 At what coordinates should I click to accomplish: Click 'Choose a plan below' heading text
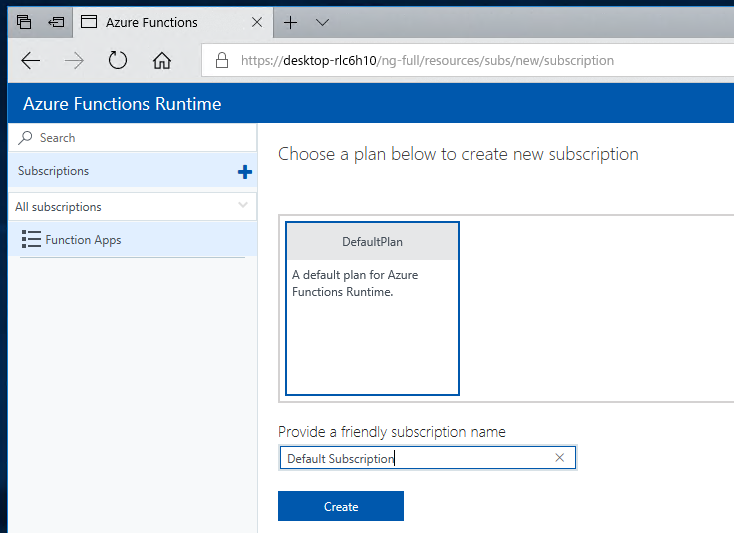458,154
